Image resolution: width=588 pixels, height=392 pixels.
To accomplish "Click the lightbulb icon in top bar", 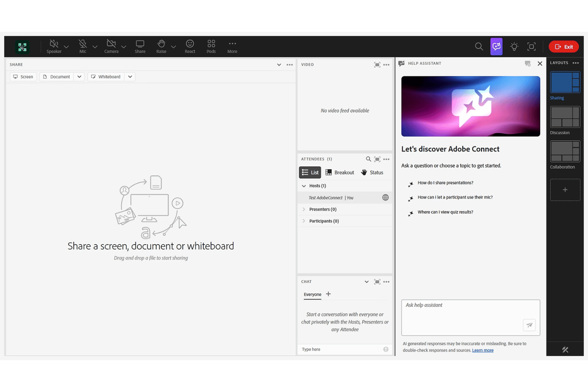I will 514,46.
